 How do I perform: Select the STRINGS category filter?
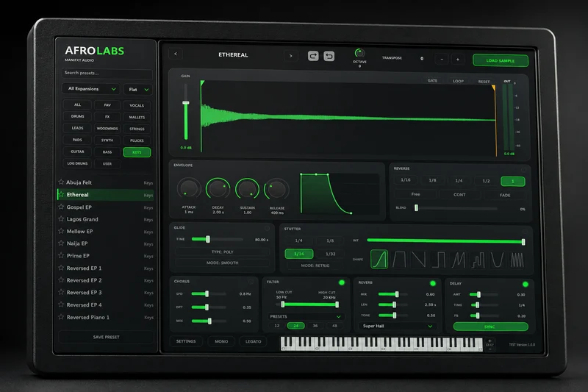pyautogui.click(x=137, y=129)
